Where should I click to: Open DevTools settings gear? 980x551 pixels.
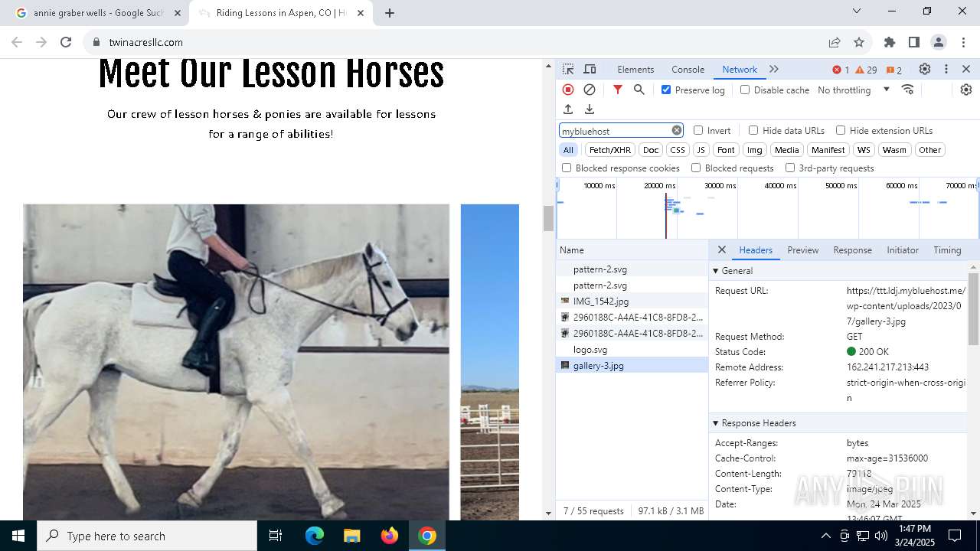pos(925,69)
